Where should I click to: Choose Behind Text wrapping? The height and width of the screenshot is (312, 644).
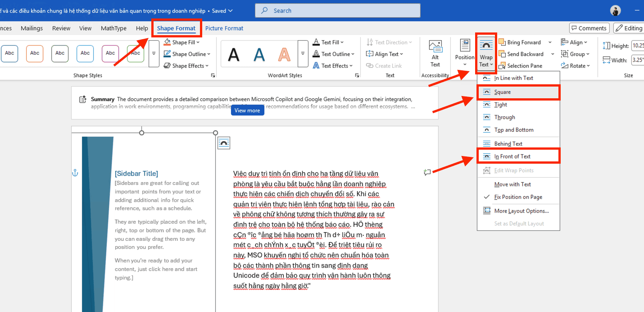[x=518, y=144]
